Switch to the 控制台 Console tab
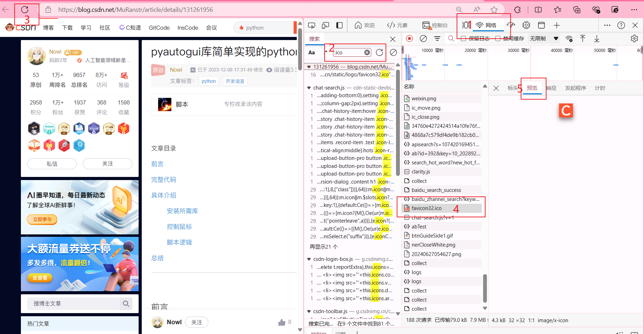The width and height of the screenshot is (644, 334). coord(435,25)
